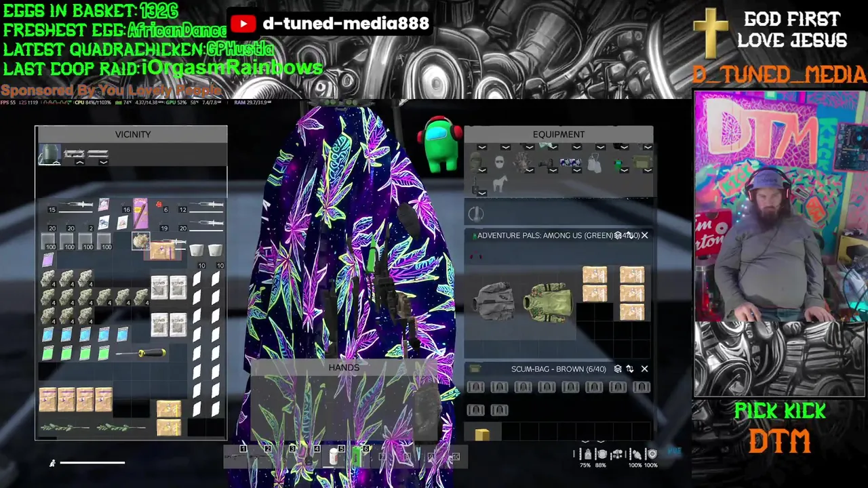Click the D_TUNED_MEDIA orange title text
The image size is (868, 488).
[x=779, y=75]
